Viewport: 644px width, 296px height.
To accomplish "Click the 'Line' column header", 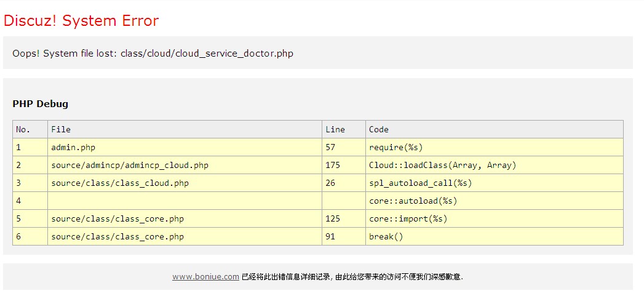I will click(x=344, y=129).
